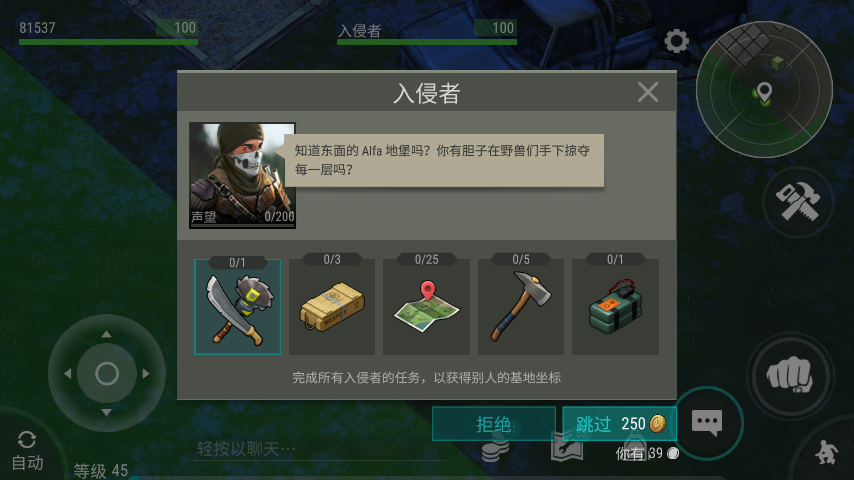Screen dimensions: 854x480
Task: Open the crafting hammer and wrench menu
Action: coord(798,202)
